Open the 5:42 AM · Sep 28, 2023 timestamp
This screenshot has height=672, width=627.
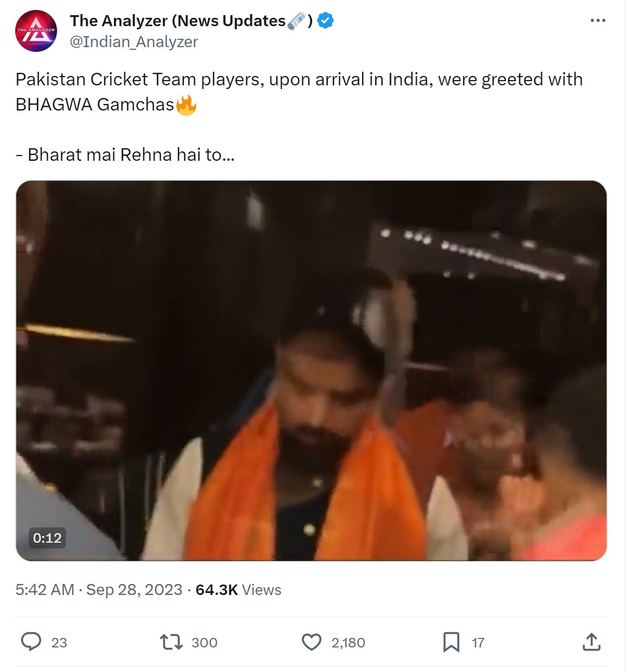point(99,590)
